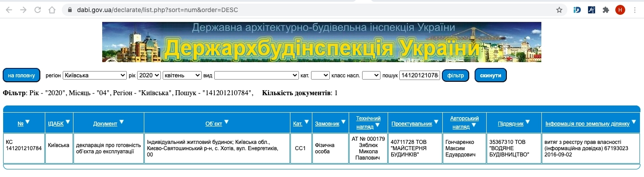Bookmark page with star icon
This screenshot has height=177, width=644.
[559, 9]
